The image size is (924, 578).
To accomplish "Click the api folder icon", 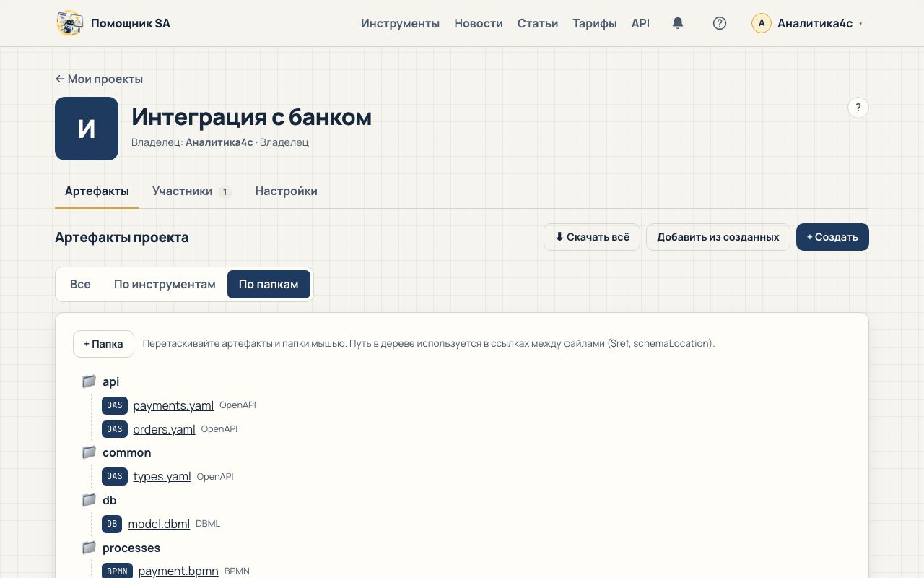I will [89, 381].
